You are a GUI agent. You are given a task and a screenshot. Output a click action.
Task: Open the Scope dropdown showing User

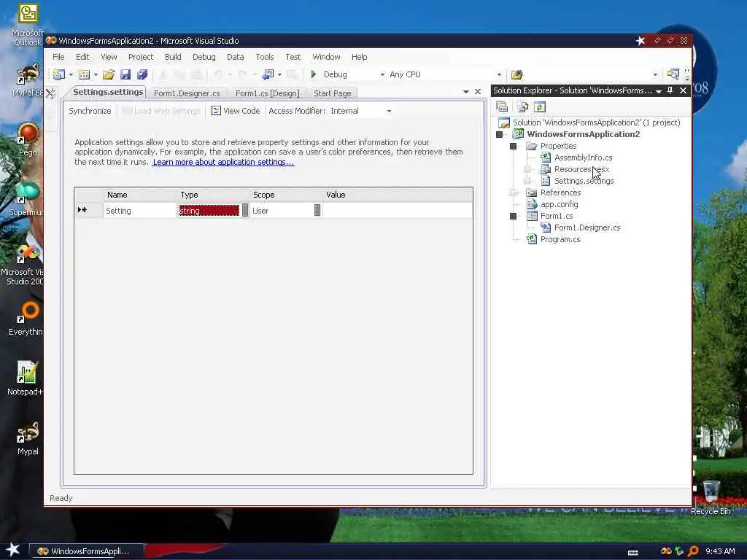[317, 211]
